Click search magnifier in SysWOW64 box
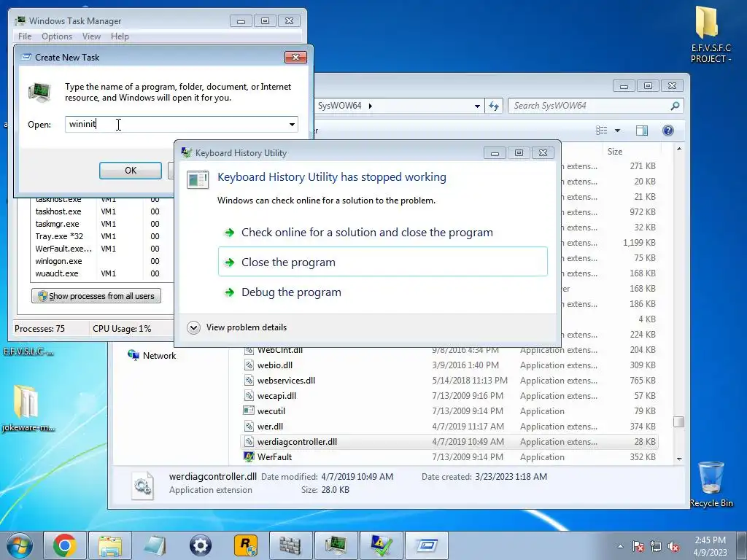The height and width of the screenshot is (560, 747). (x=675, y=106)
